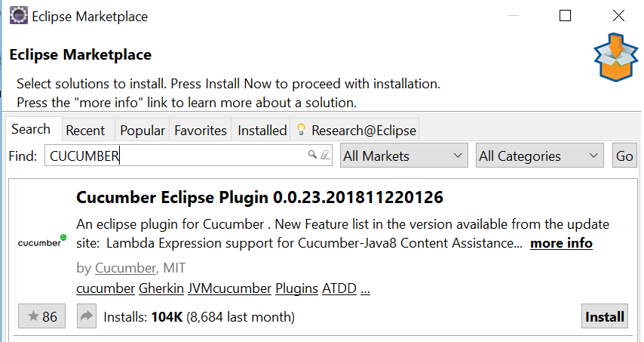This screenshot has height=342, width=644.
Task: Expand the All Categories dropdown
Action: pos(540,156)
